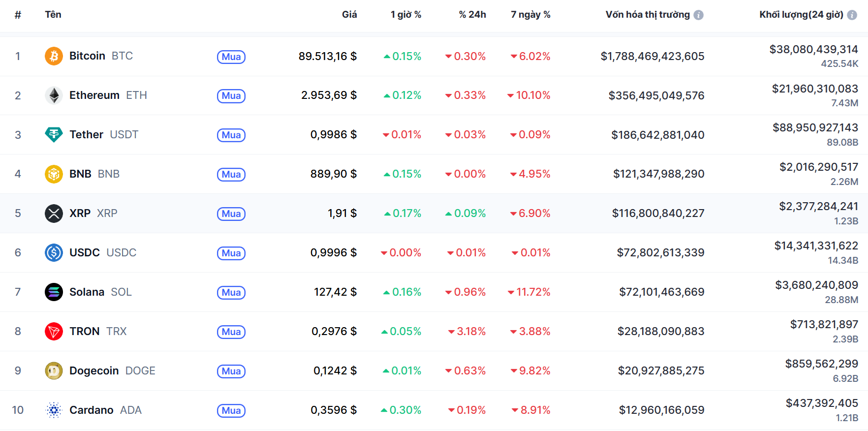The image size is (868, 431).
Task: Sort by the 7 ngày % column header
Action: click(530, 14)
